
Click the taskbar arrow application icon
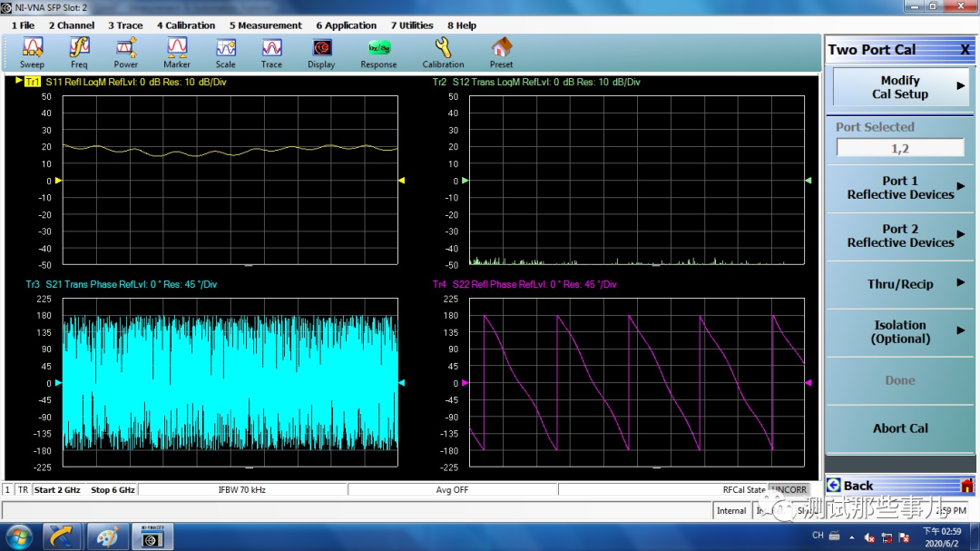pos(61,537)
